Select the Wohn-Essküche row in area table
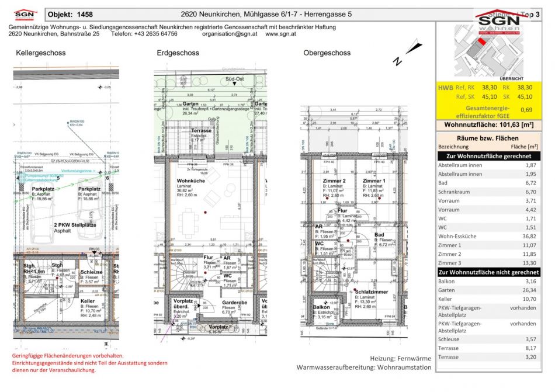This screenshot has height=392, width=555. click(x=489, y=237)
